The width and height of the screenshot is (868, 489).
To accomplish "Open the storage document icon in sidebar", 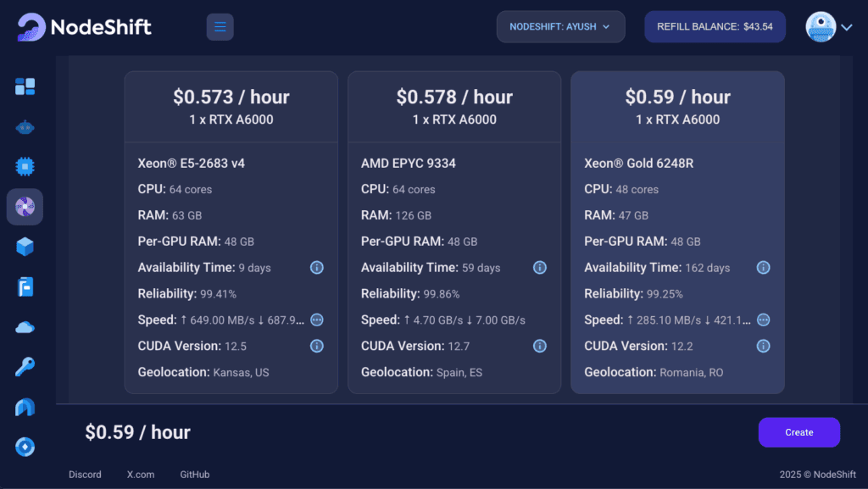I will 25,287.
